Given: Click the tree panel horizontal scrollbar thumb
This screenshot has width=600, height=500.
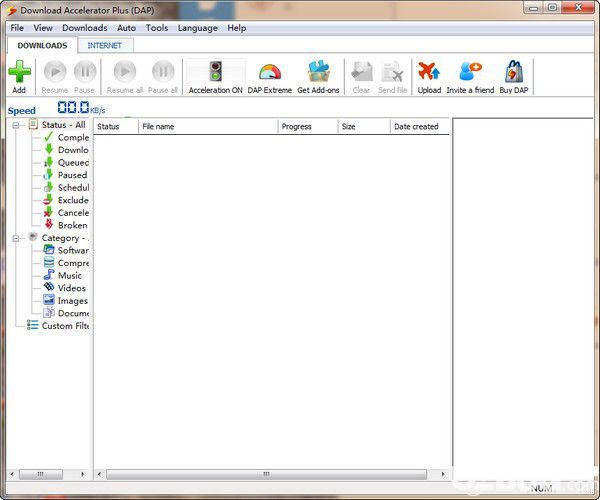Looking at the screenshot, I should (x=41, y=474).
